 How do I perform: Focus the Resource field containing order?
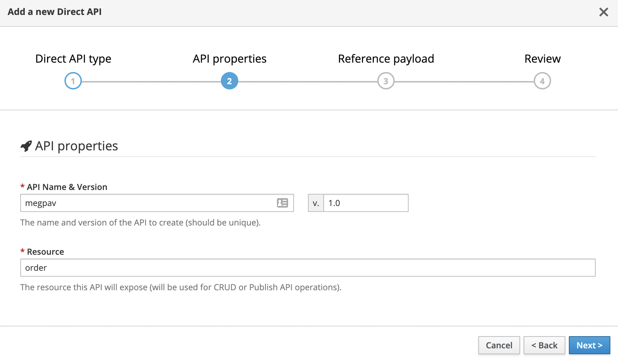pos(308,268)
